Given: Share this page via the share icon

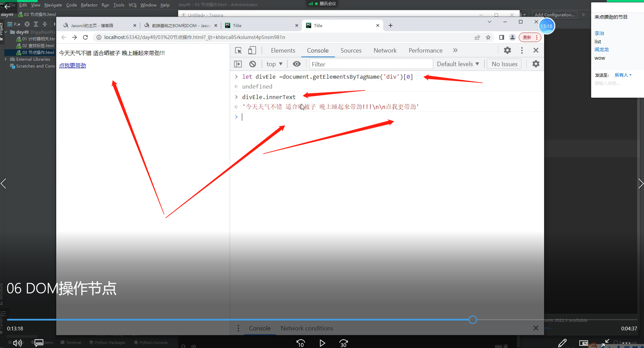Looking at the screenshot, I should pos(477,37).
